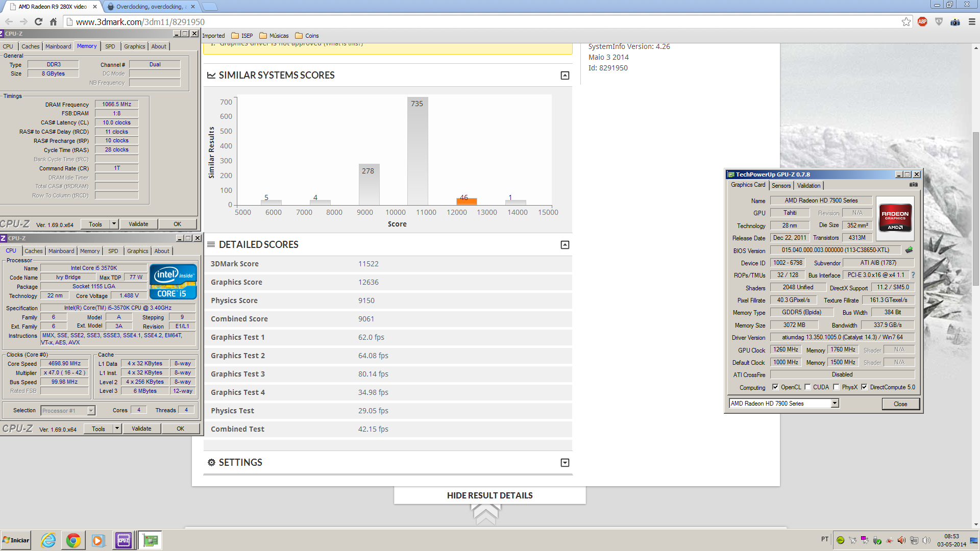
Task: Click Tools button in lower CPU-Z window
Action: click(x=99, y=429)
